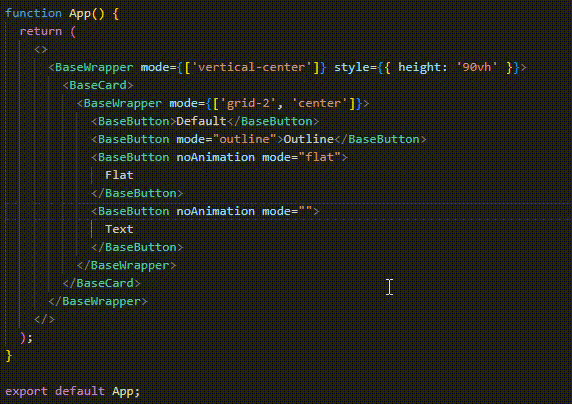Place cursor inside empty mode="" quotes
Image resolution: width=572 pixels, height=404 pixels.
[x=306, y=211]
